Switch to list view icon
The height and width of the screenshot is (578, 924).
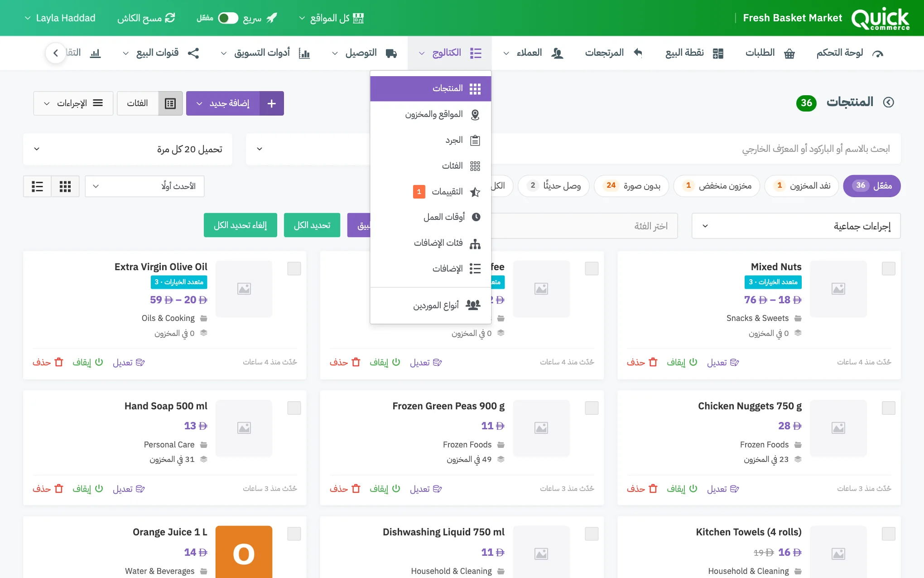(37, 186)
